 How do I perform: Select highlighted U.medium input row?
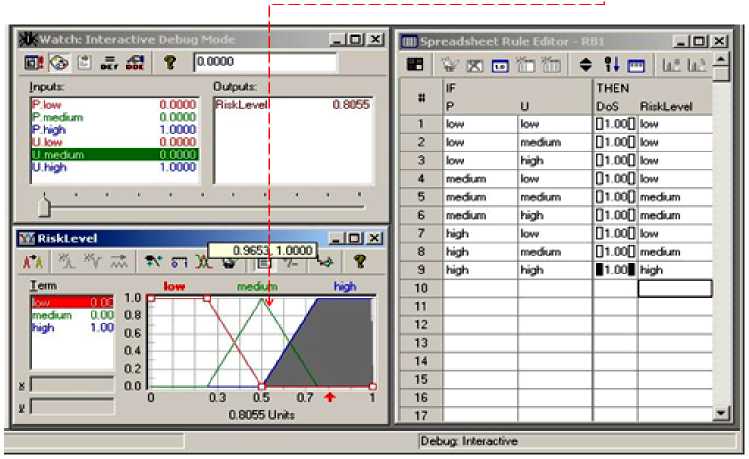(x=114, y=154)
